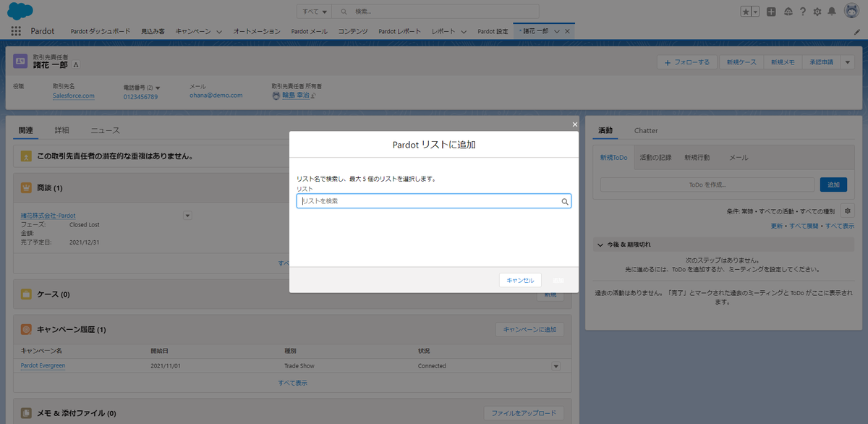Open the Pardot Evergreen campaign link
The image size is (868, 424).
pos(43,365)
